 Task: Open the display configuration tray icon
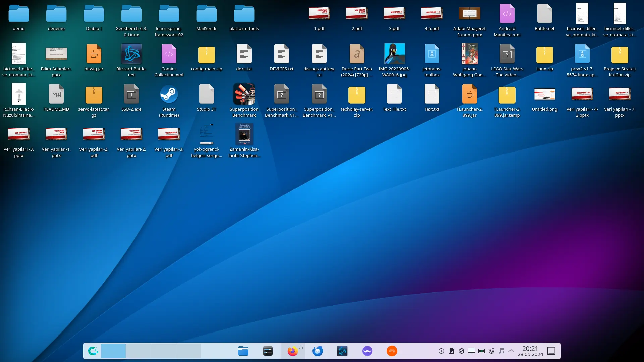[472, 351]
